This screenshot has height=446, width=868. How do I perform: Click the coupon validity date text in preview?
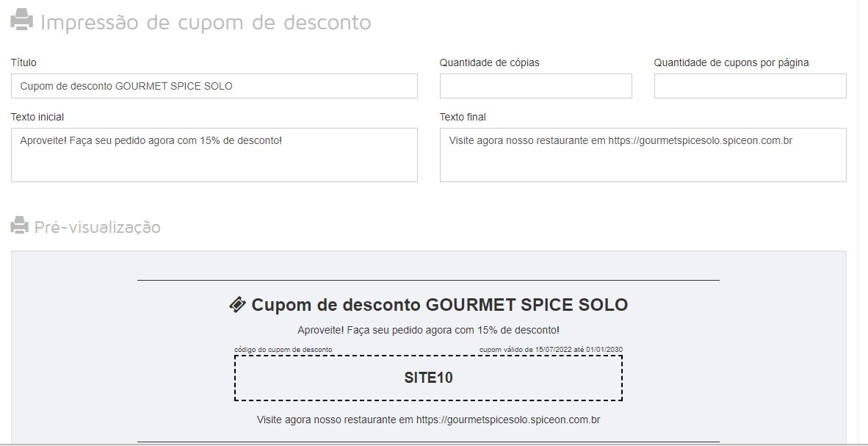[551, 350]
